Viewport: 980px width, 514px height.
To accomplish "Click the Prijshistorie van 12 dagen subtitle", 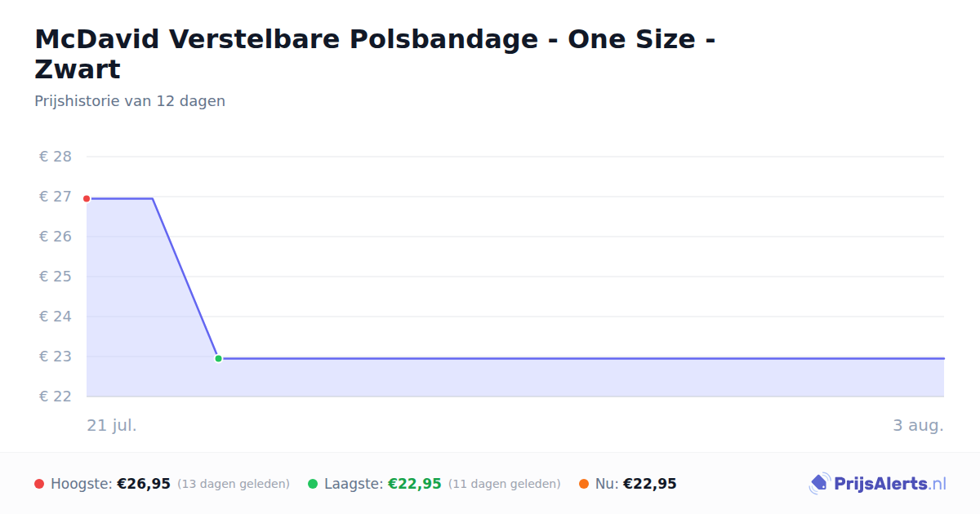I will pyautogui.click(x=130, y=101).
